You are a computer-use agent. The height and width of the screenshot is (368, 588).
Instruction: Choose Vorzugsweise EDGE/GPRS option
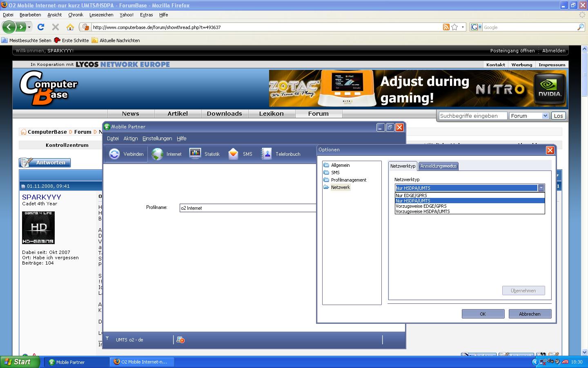tap(470, 206)
